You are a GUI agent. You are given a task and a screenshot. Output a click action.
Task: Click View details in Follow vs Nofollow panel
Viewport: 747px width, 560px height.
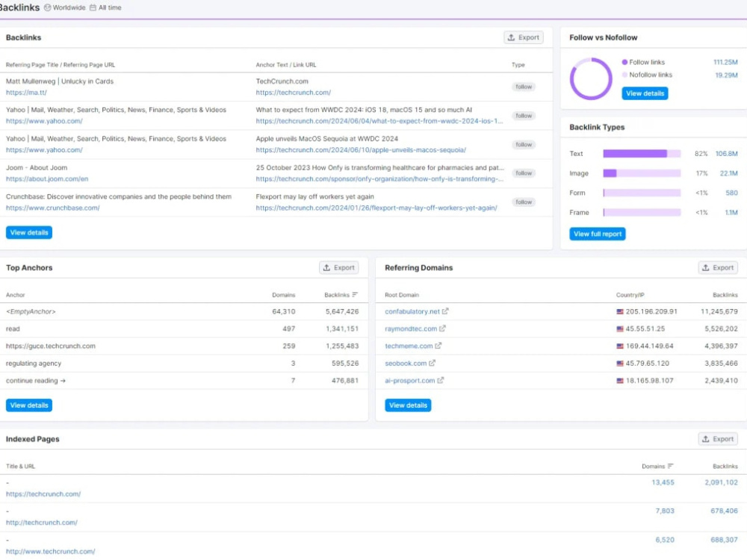[645, 93]
